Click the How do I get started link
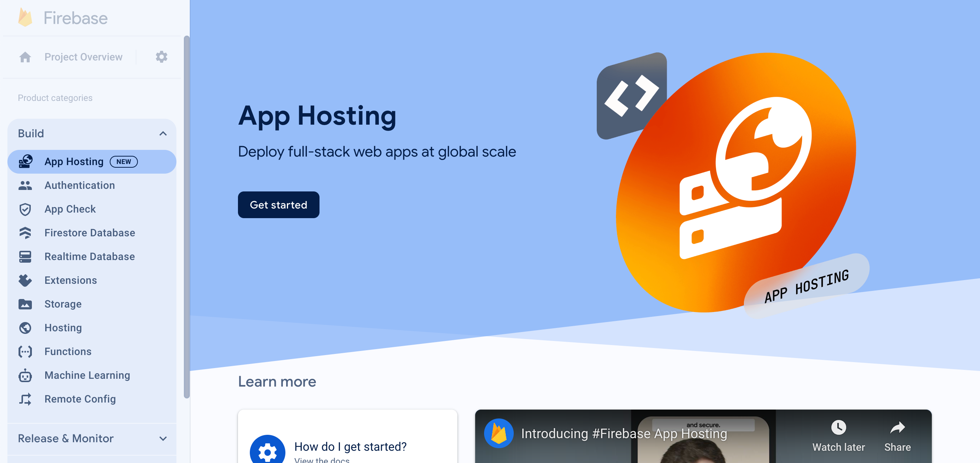Screen dimensions: 980x463 pyautogui.click(x=350, y=446)
